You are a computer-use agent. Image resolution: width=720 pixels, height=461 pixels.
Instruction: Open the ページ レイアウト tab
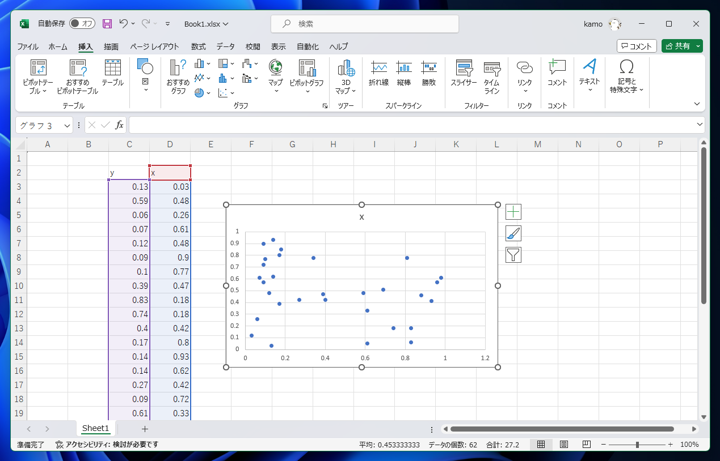(154, 47)
